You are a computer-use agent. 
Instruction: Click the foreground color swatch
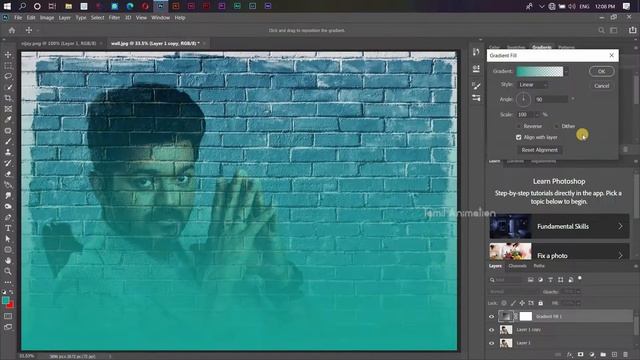(x=6, y=301)
